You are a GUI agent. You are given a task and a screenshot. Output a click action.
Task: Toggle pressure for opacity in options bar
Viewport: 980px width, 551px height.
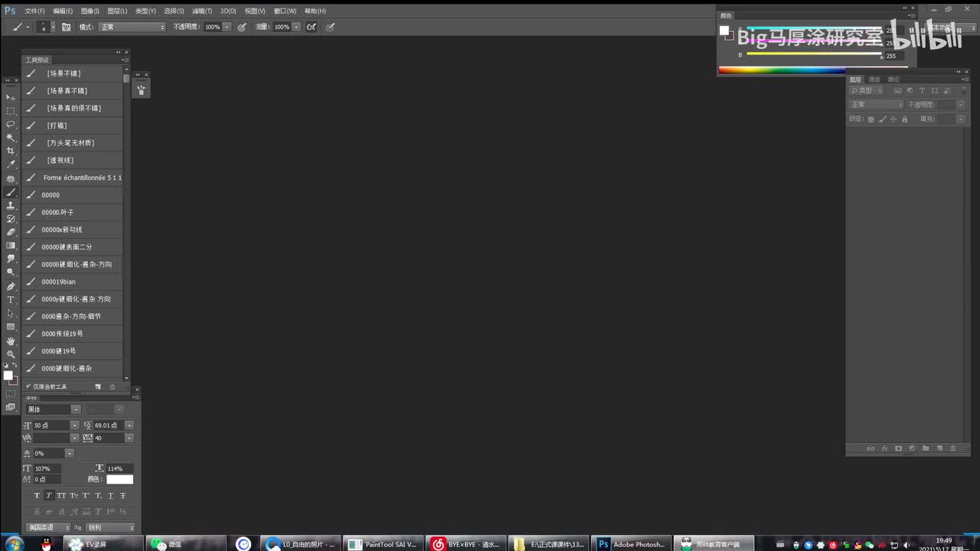pos(242,27)
